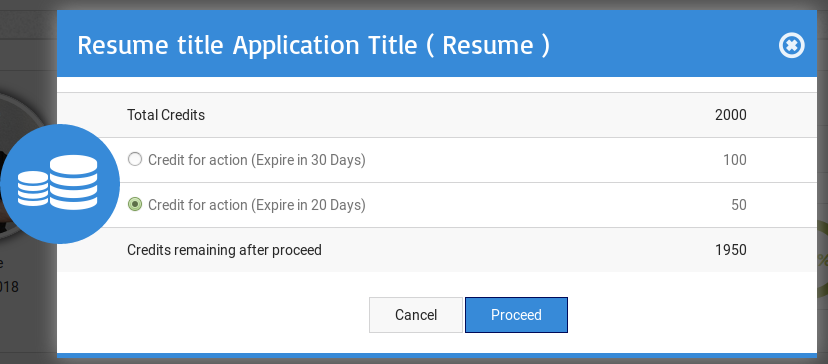Click the Resume title Application Title heading
Screen dimensions: 828x364
click(314, 45)
